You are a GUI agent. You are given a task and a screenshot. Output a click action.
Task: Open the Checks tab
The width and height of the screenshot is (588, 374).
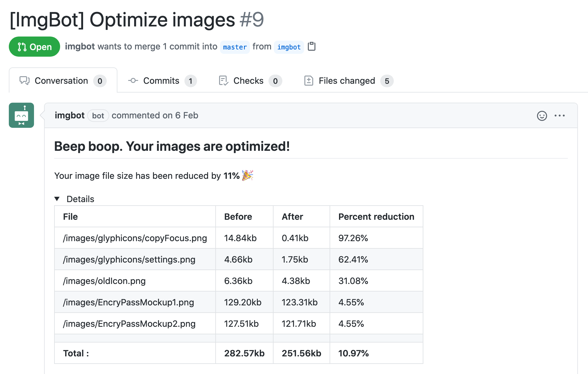(248, 81)
